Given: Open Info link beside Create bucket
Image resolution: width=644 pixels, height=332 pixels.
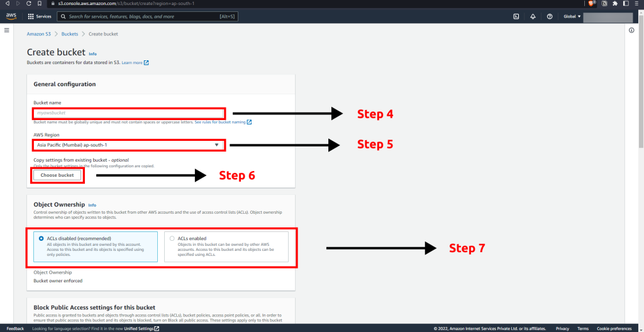Looking at the screenshot, I should coord(93,54).
